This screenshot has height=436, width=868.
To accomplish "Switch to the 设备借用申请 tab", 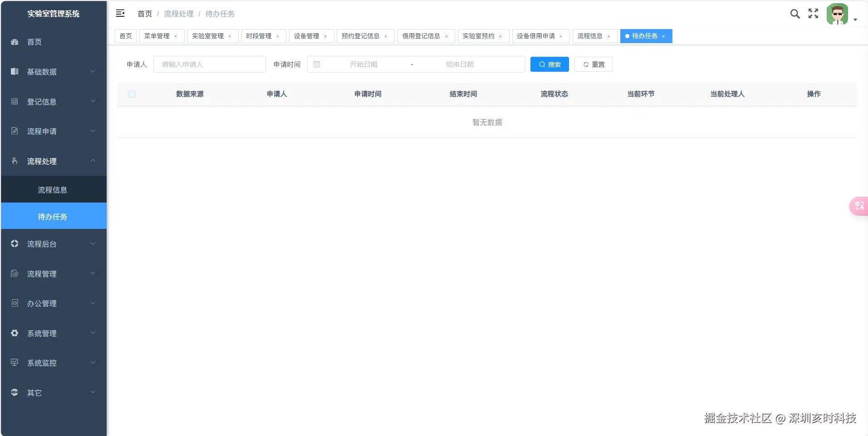I will [536, 36].
